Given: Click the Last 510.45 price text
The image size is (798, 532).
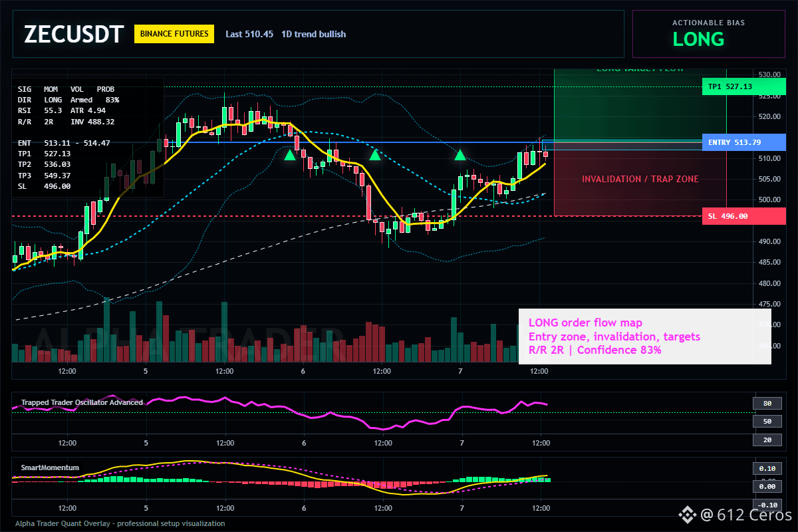Looking at the screenshot, I should click(x=249, y=34).
